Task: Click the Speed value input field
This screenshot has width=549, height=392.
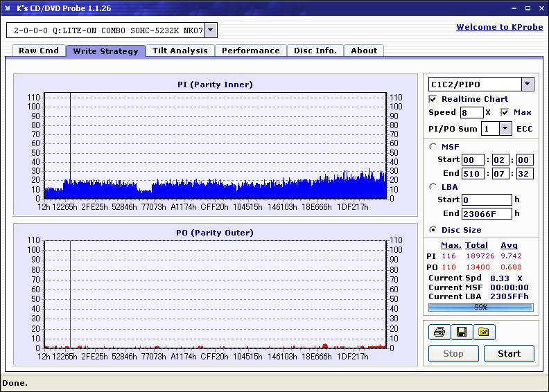Action: coord(471,112)
